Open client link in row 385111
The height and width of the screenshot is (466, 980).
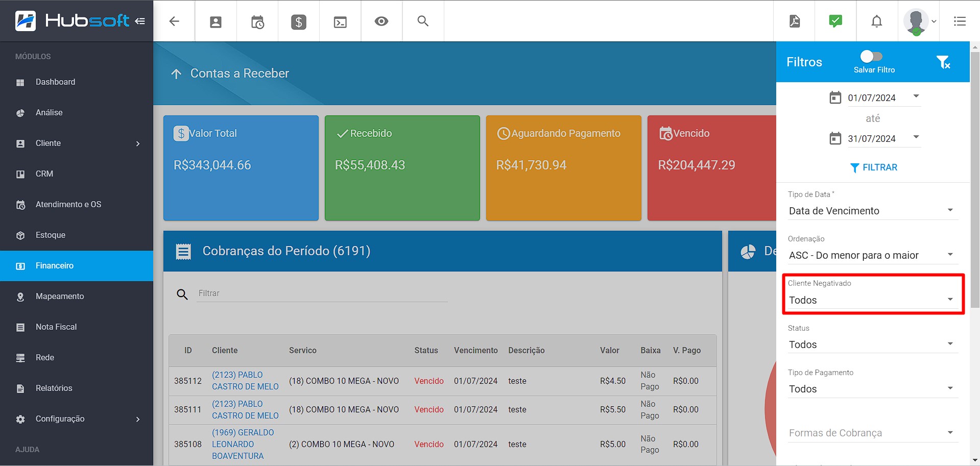click(245, 410)
